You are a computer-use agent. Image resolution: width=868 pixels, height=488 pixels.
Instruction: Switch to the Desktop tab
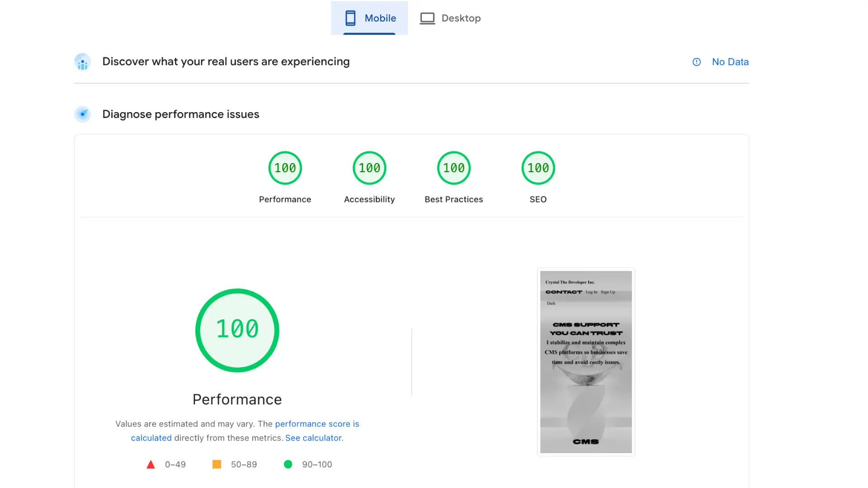tap(450, 18)
